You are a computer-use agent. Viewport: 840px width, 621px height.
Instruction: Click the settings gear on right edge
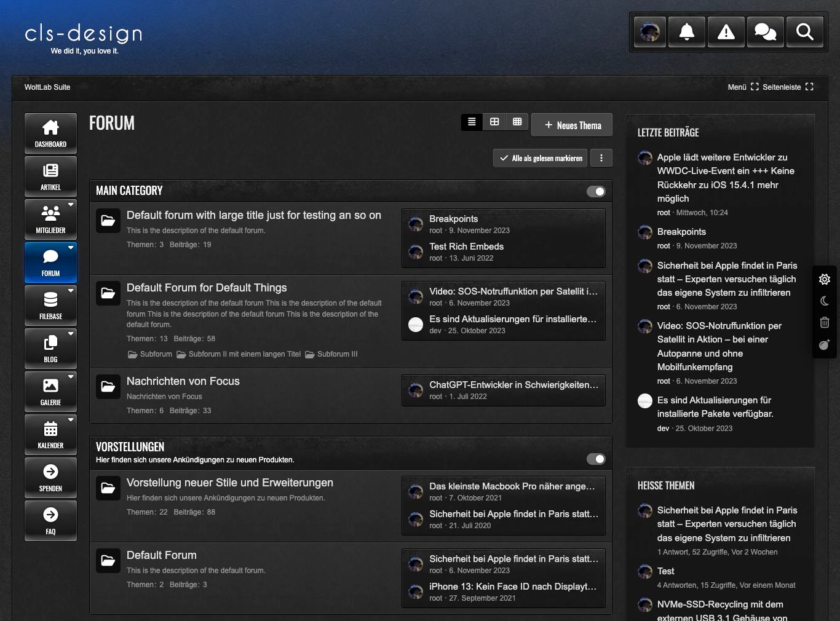825,279
